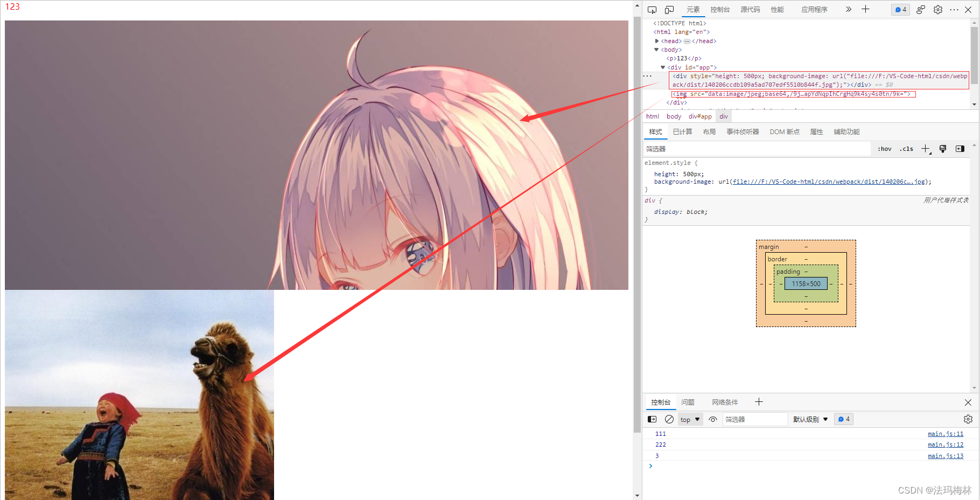Focus the console 筛选器 filter field
The width and height of the screenshot is (980, 500).
[x=755, y=419]
